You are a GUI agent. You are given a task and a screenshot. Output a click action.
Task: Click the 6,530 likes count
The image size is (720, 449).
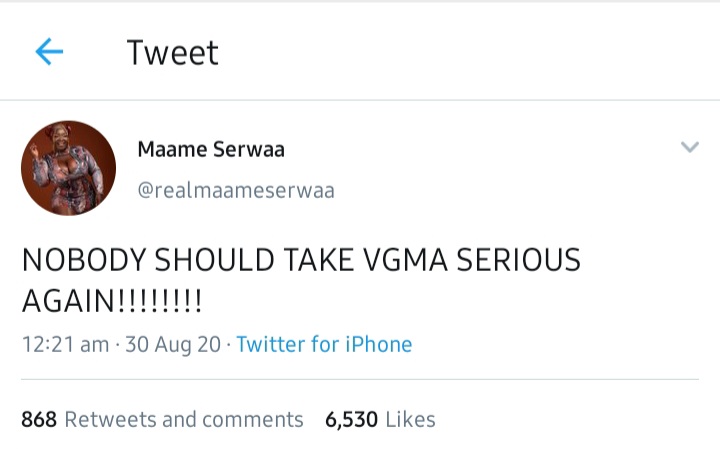click(x=351, y=419)
